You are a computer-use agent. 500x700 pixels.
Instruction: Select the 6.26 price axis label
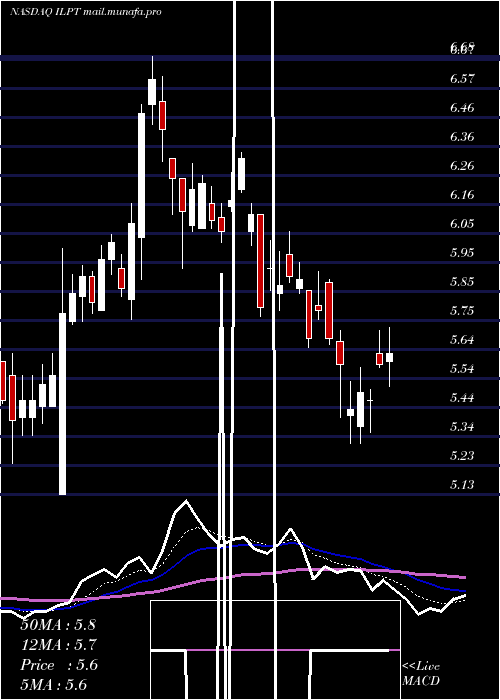point(462,166)
